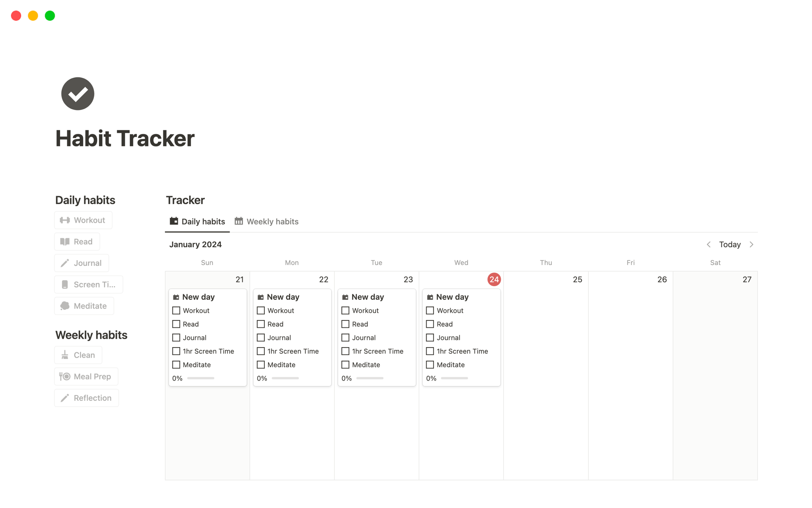Click the Habit Tracker checkmark icon
The width and height of the screenshot is (812, 508).
pos(78,93)
